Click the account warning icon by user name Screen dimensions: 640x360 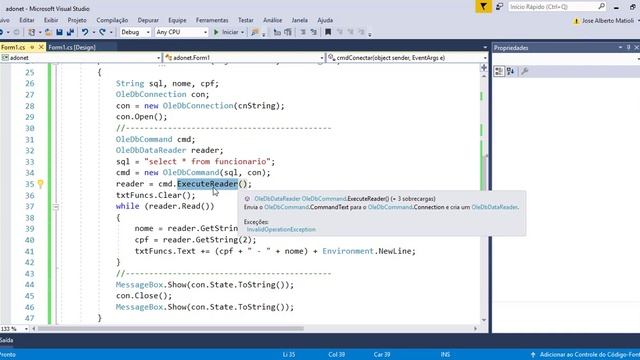click(x=576, y=21)
